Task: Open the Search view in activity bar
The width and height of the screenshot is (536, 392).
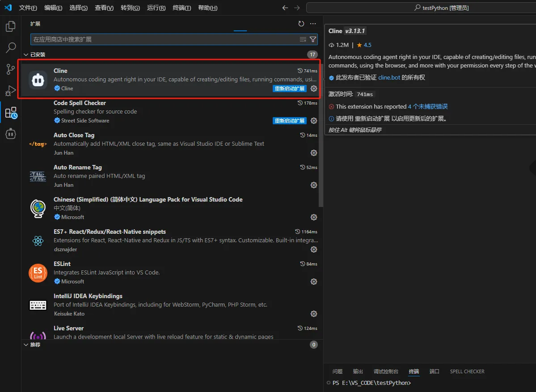Action: (x=11, y=48)
